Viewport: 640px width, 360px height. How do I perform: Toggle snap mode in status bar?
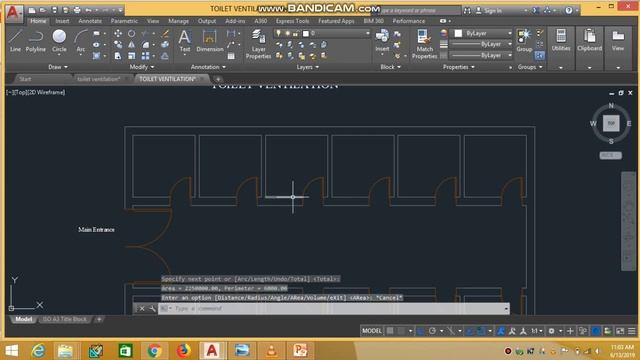401,331
